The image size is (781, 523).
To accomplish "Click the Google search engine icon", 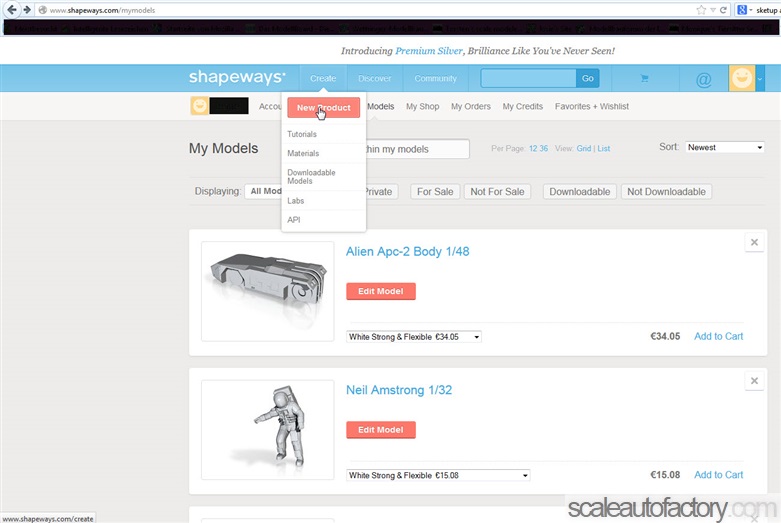I will coord(742,9).
